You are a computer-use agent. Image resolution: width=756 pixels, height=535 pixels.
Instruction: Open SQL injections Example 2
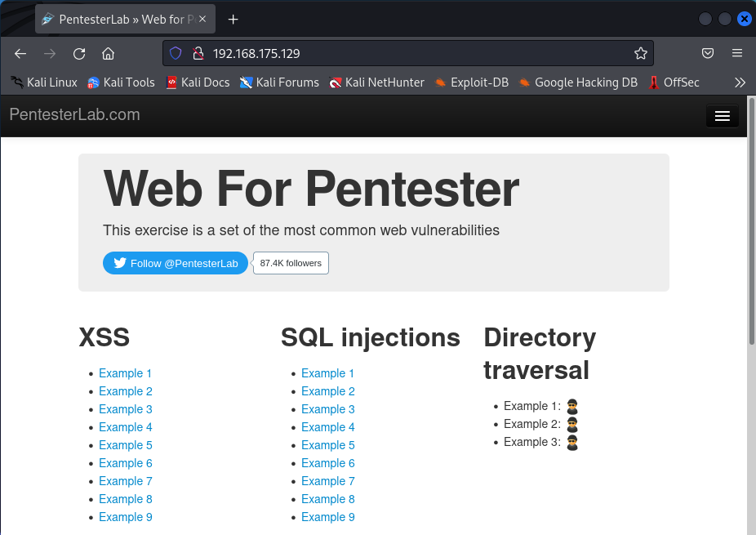tap(328, 391)
